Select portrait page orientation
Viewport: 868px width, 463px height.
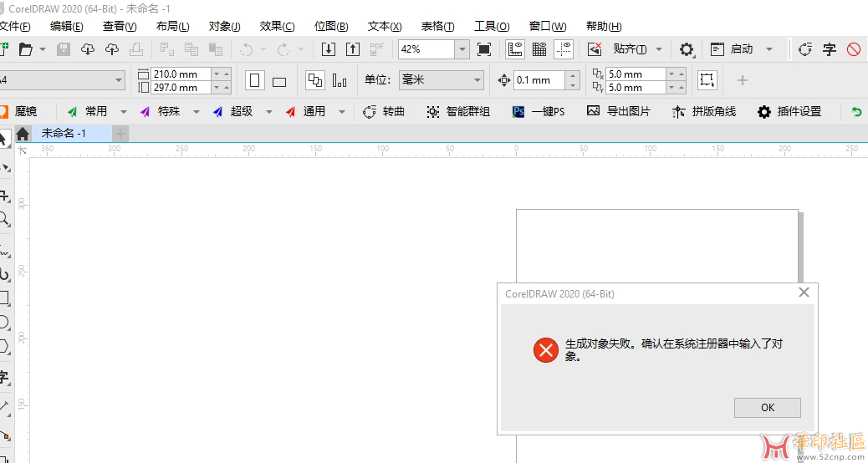(255, 81)
